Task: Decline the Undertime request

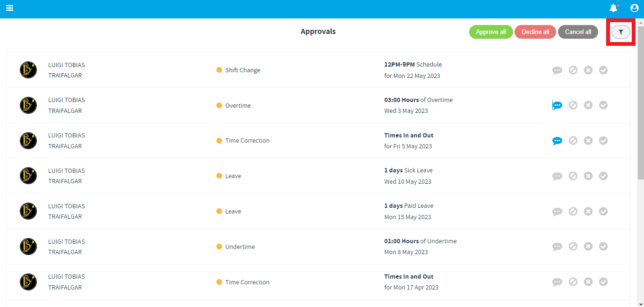Action: pyautogui.click(x=588, y=247)
